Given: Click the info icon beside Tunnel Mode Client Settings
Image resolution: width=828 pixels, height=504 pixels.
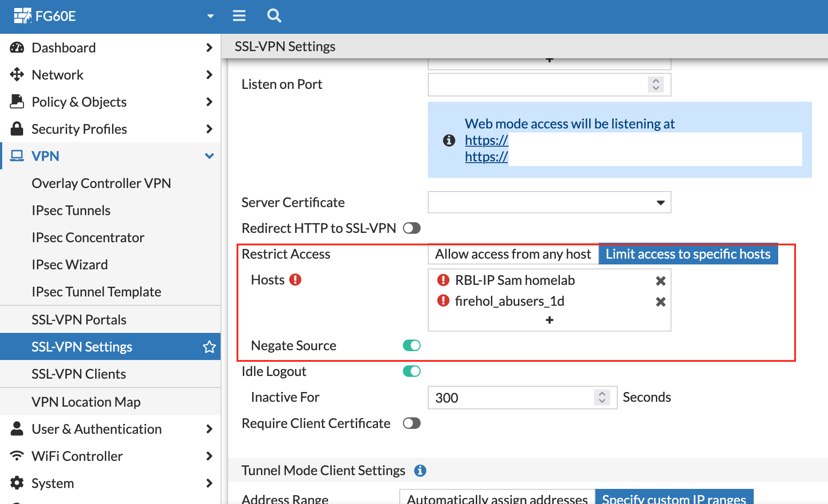Looking at the screenshot, I should 420,470.
